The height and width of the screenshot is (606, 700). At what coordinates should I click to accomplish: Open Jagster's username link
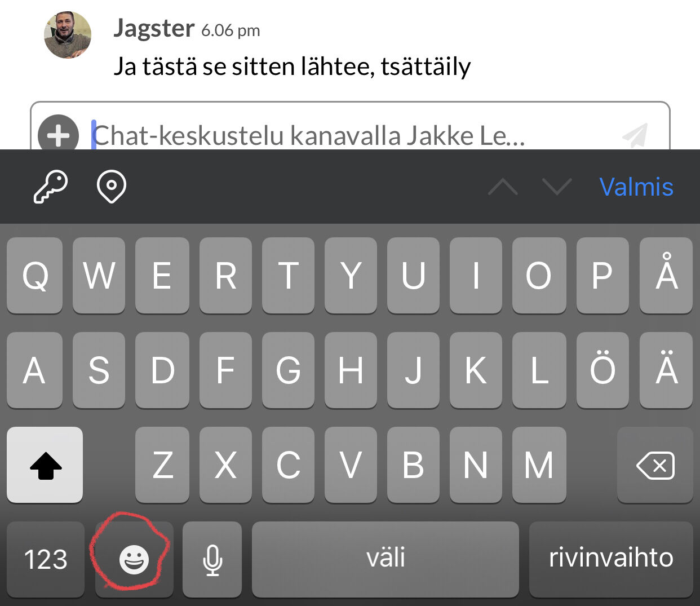pyautogui.click(x=154, y=28)
